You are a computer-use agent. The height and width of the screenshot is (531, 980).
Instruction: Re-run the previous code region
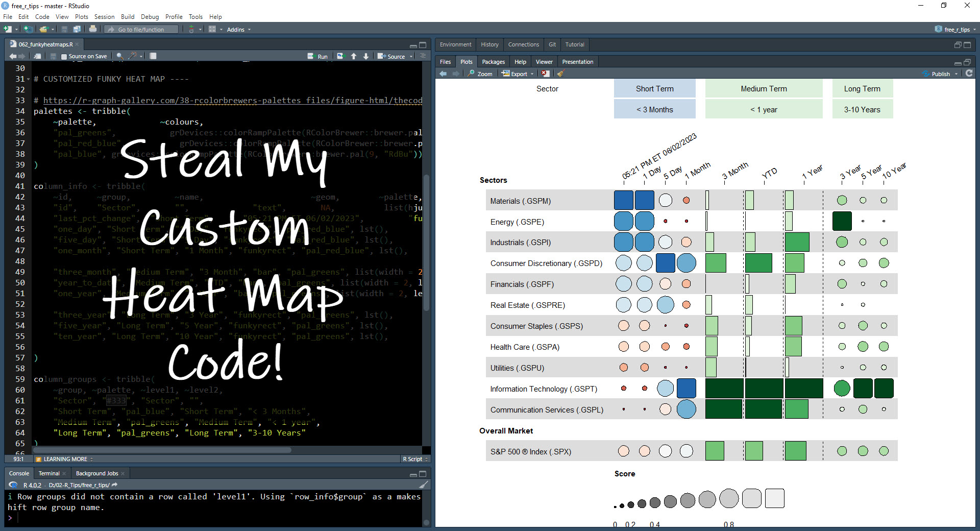pyautogui.click(x=341, y=56)
